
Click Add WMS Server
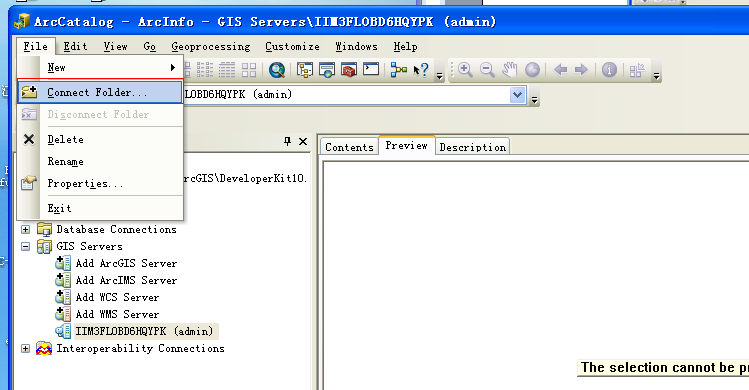117,314
